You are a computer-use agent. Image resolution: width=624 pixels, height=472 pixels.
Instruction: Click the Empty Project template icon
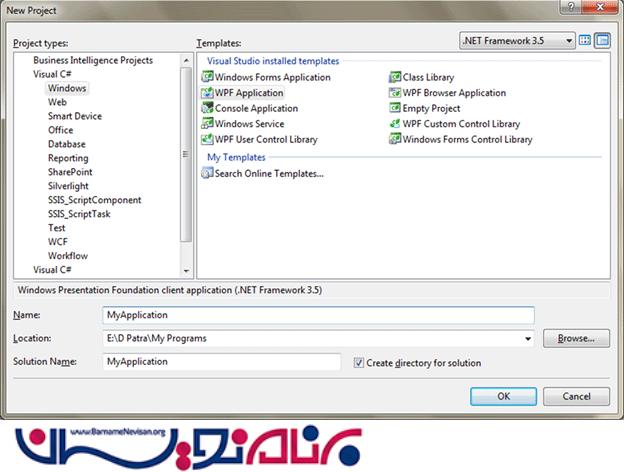(x=395, y=108)
